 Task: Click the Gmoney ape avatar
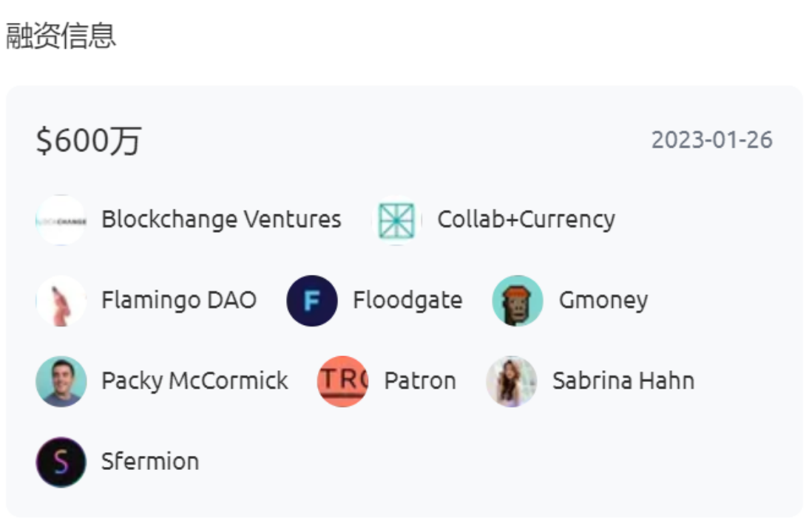pyautogui.click(x=518, y=301)
